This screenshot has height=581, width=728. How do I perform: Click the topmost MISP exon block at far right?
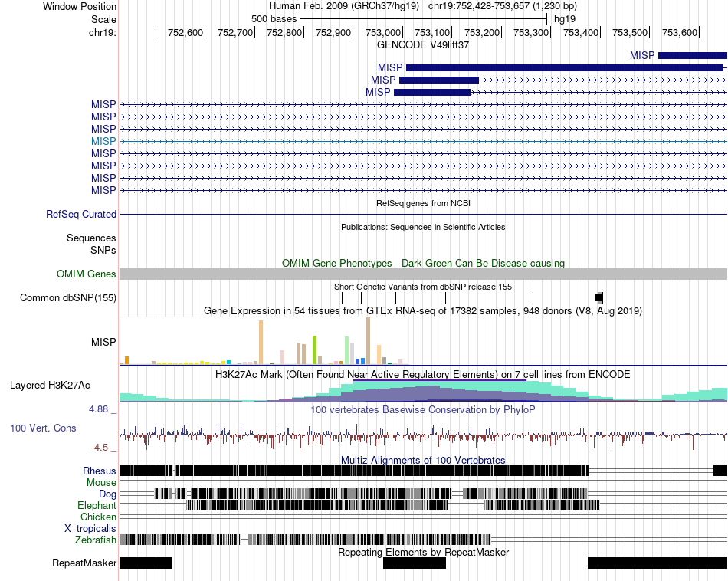pyautogui.click(x=692, y=56)
